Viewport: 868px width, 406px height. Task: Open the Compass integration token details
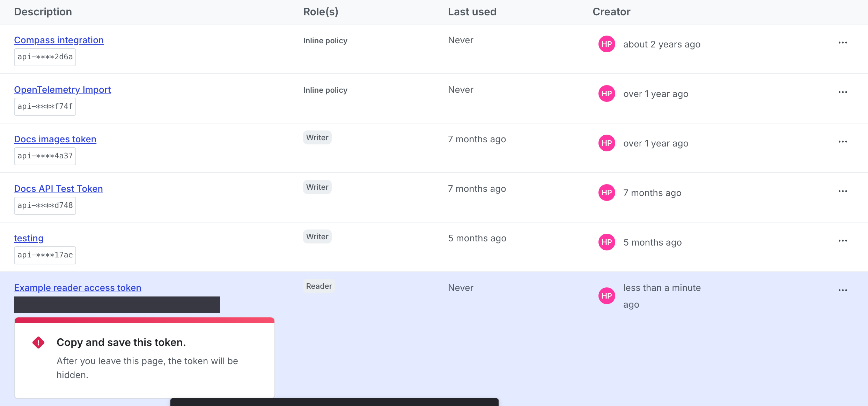coord(59,40)
